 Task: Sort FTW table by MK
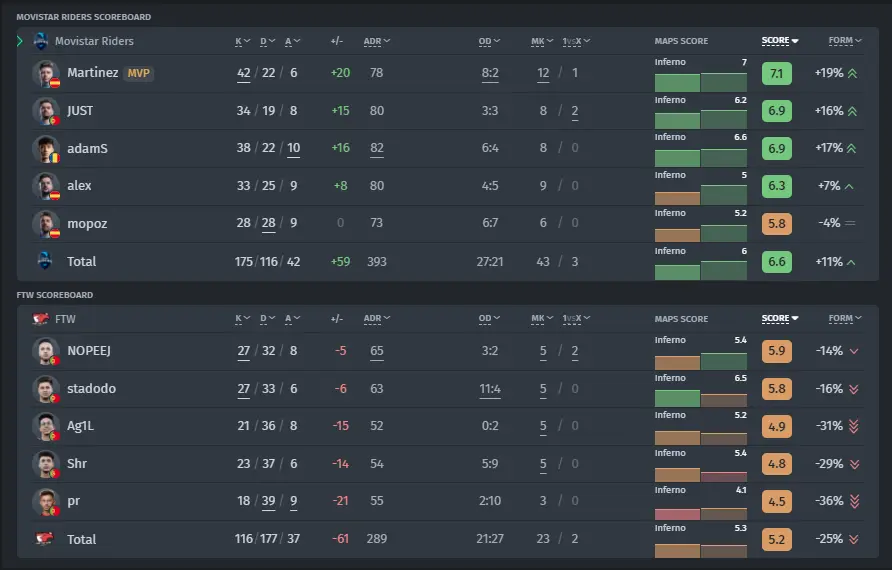coord(542,318)
